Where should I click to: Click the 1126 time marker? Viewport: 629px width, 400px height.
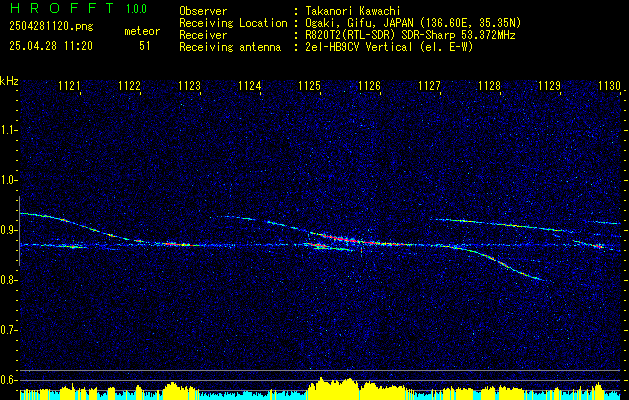369,85
